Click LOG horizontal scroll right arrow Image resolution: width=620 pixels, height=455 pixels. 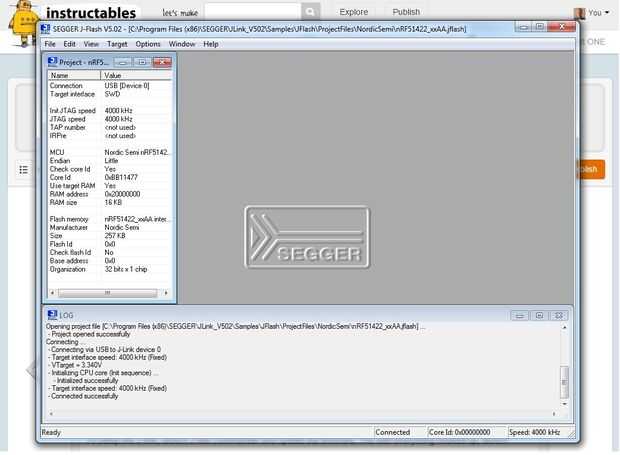(554, 414)
